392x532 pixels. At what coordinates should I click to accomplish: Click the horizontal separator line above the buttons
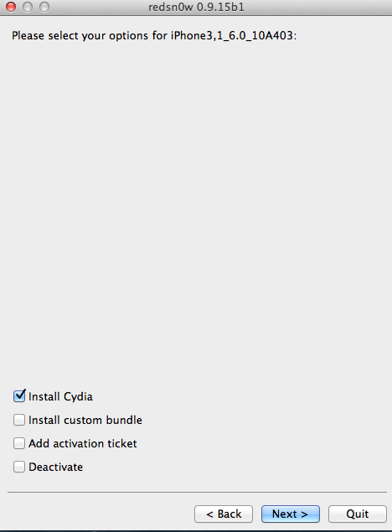pos(197,492)
